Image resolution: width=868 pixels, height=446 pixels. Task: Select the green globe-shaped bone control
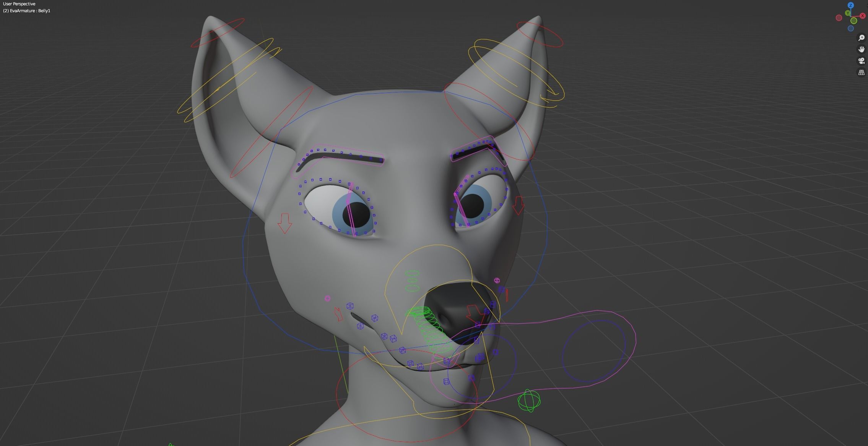[529, 401]
